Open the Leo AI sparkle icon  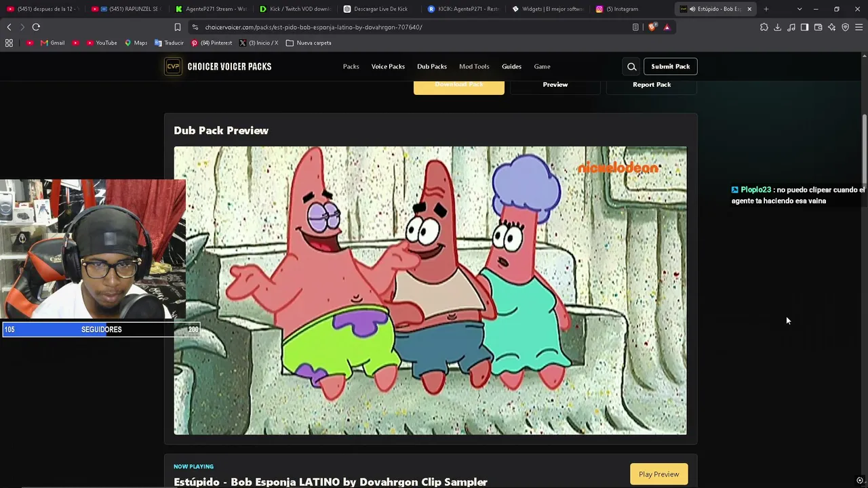(831, 27)
